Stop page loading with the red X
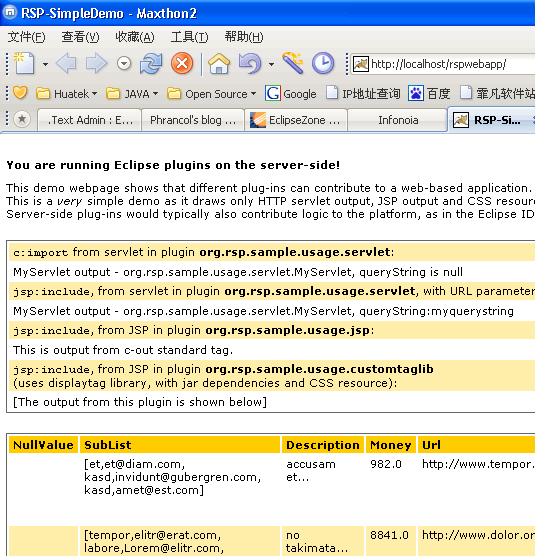The width and height of the screenshot is (535, 556). (x=182, y=64)
